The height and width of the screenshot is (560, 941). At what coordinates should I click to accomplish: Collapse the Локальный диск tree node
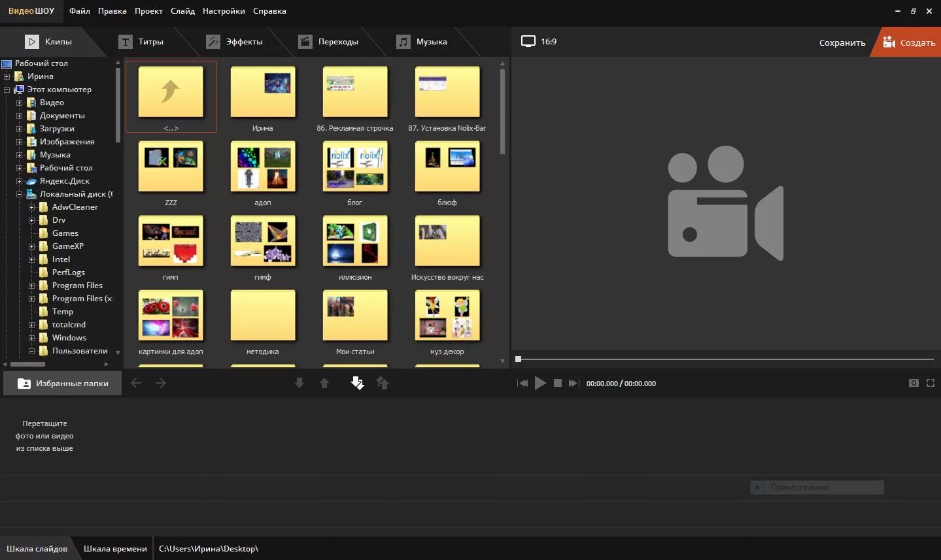coord(19,194)
